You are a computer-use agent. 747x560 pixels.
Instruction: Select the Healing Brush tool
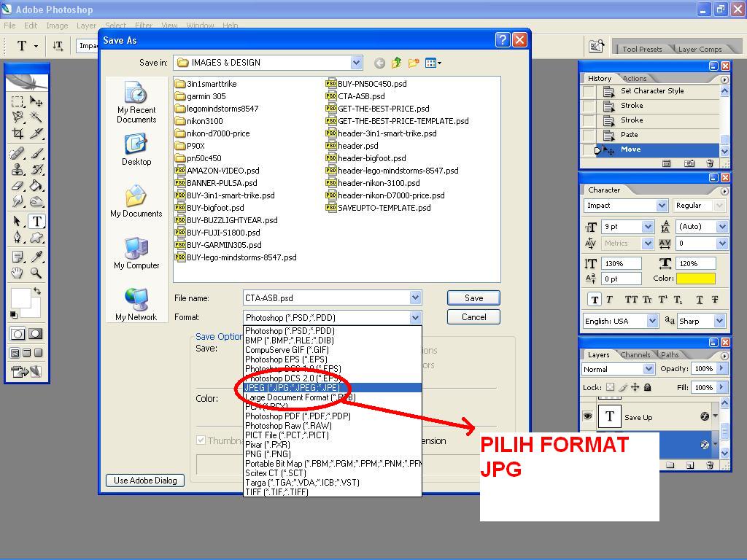(x=18, y=153)
